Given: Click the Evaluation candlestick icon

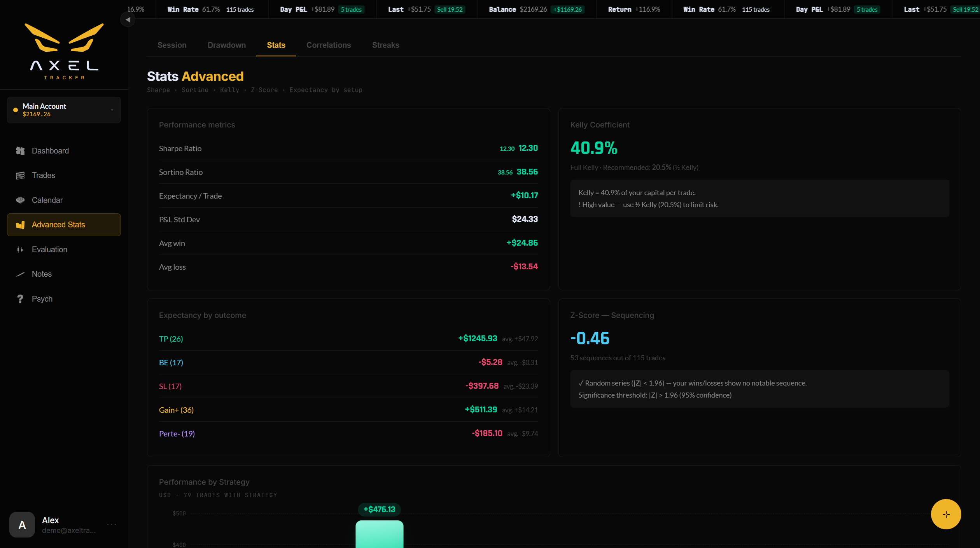Looking at the screenshot, I should pyautogui.click(x=20, y=250).
